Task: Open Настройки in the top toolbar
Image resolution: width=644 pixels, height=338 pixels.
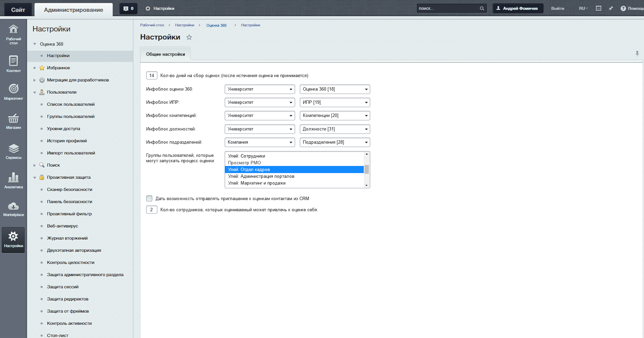Action: tap(160, 8)
